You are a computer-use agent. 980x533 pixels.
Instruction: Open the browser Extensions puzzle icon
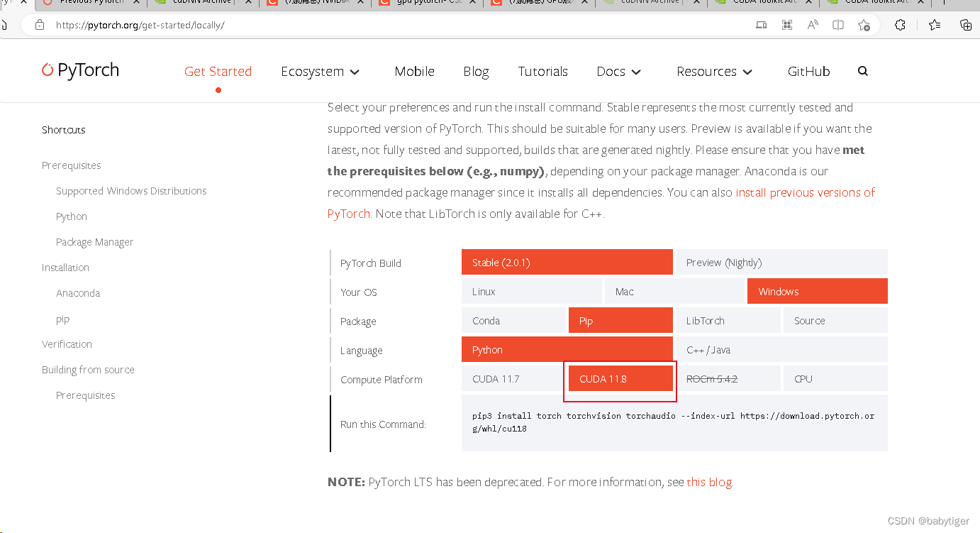coord(900,25)
